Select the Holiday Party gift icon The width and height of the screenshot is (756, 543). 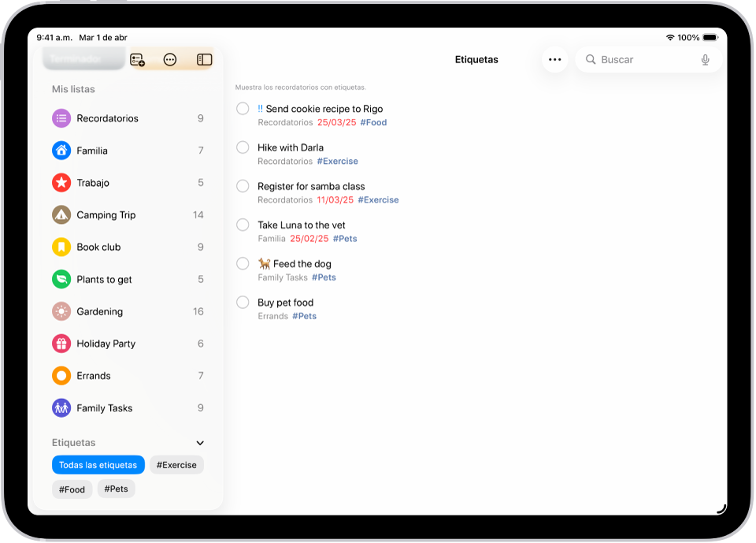pos(61,344)
